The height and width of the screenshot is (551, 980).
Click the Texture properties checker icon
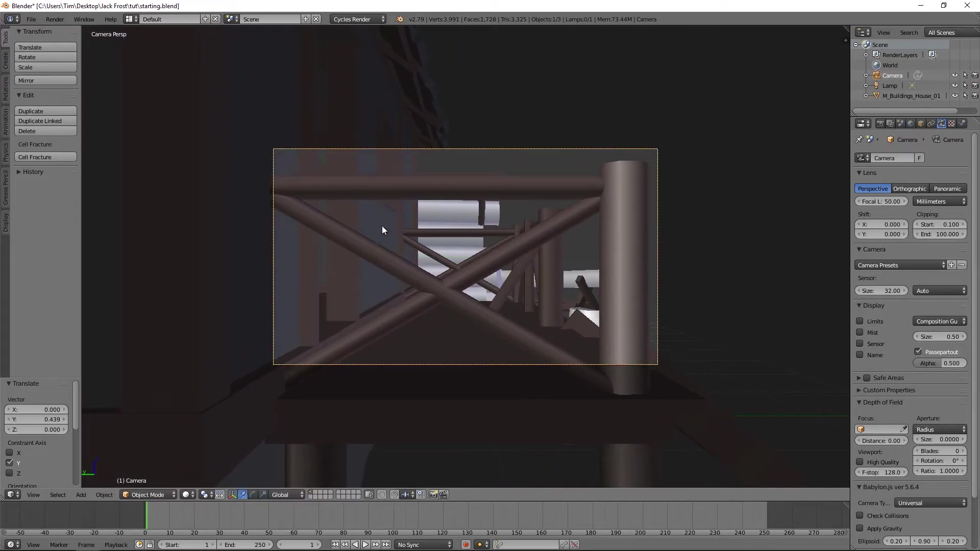click(x=951, y=123)
